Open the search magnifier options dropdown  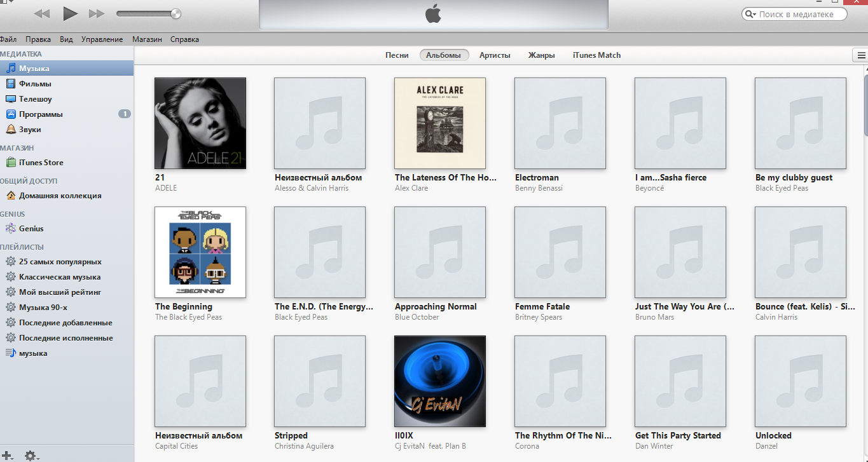pos(751,14)
